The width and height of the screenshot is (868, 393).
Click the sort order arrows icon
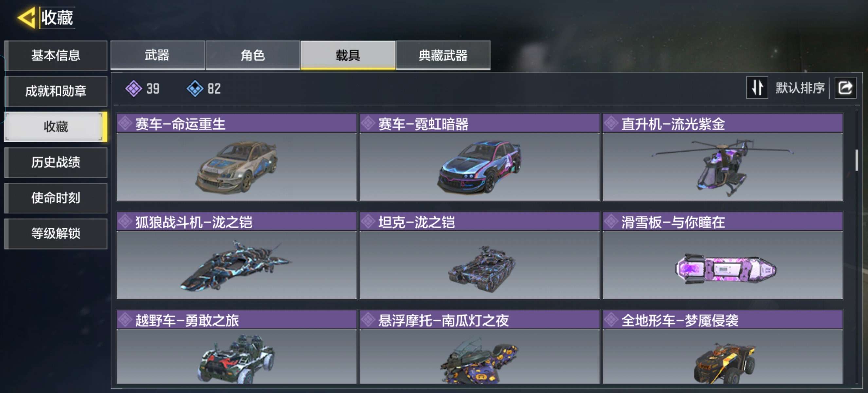point(757,88)
